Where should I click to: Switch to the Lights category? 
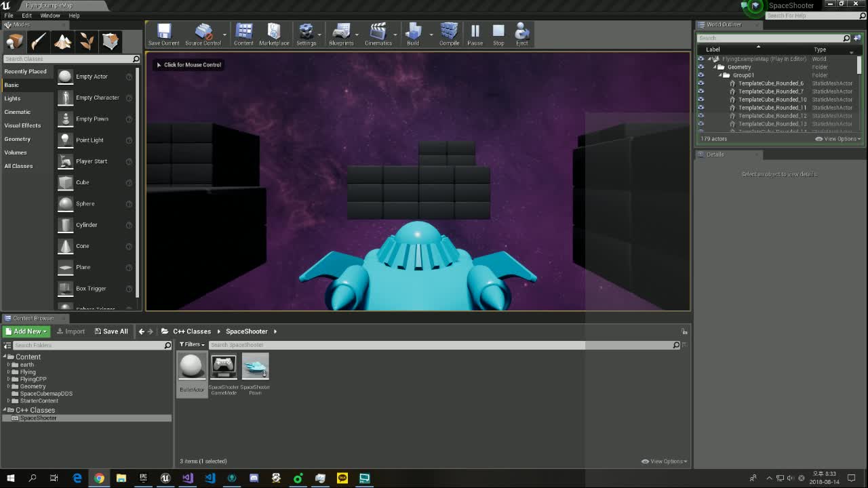(x=12, y=98)
